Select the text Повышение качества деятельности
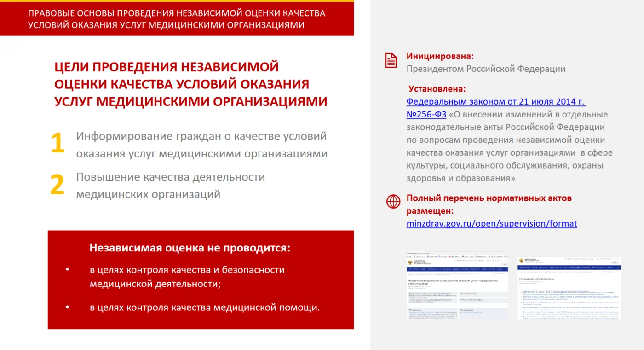Image resolution: width=644 pixels, height=350 pixels. 170,177
